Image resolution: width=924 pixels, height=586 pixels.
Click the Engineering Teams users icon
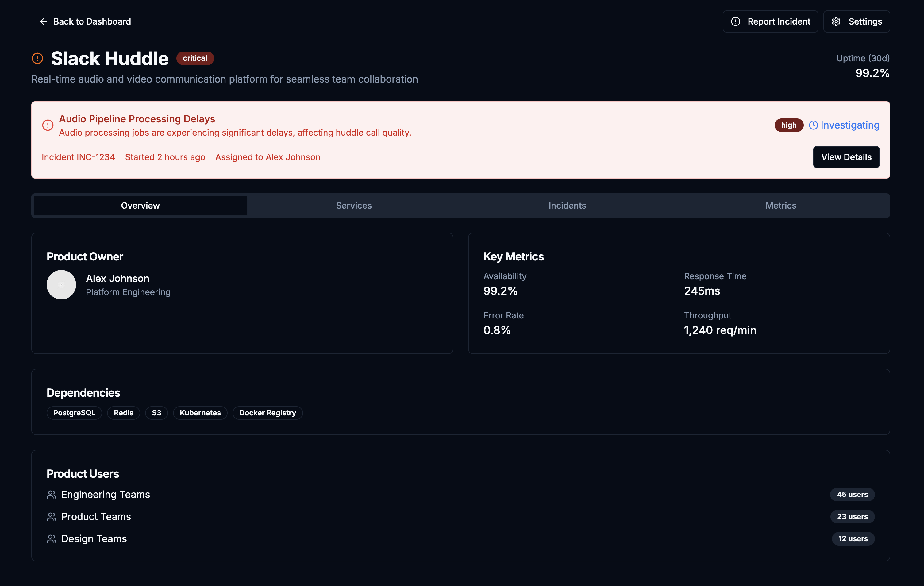(x=52, y=495)
